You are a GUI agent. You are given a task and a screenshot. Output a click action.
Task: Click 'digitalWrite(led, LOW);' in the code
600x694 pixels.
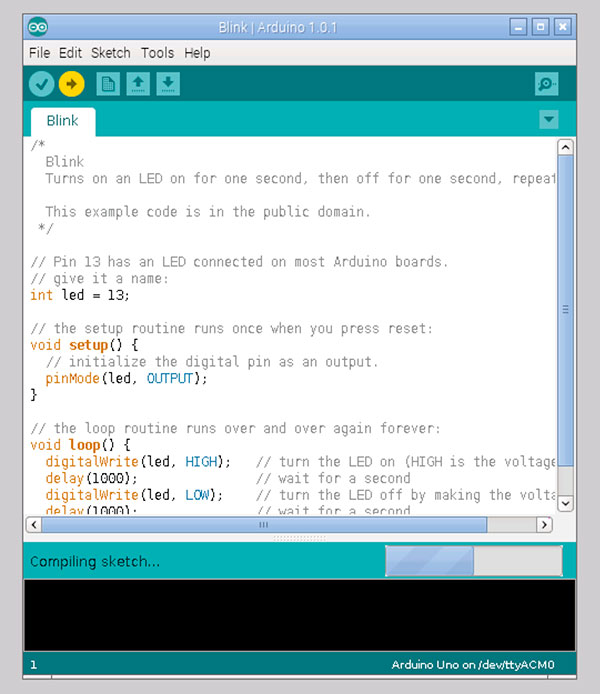[134, 495]
